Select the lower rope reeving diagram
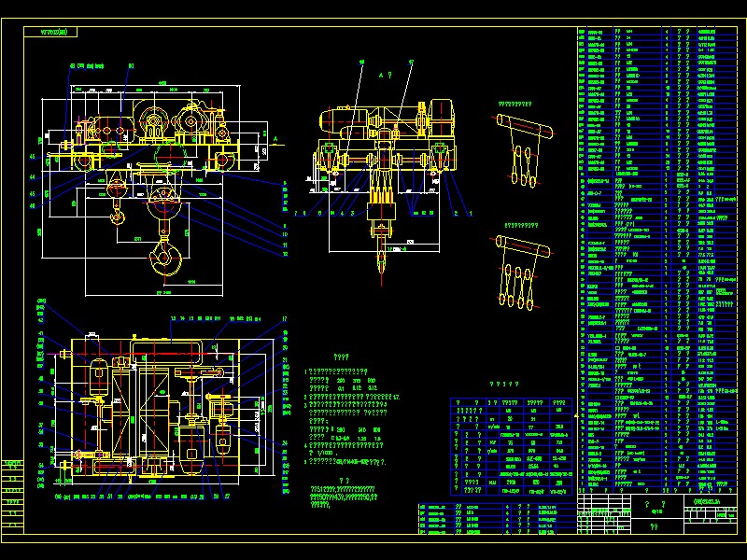Viewport: 747px width, 560px height. 522,273
